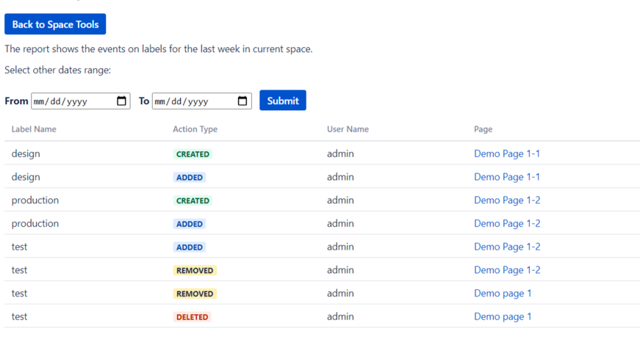Click the CREATED badge in production row
The width and height of the screenshot is (640, 364).
coord(193,200)
